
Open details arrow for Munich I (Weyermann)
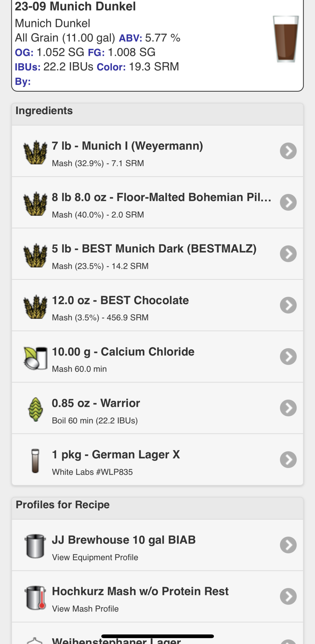(x=288, y=151)
